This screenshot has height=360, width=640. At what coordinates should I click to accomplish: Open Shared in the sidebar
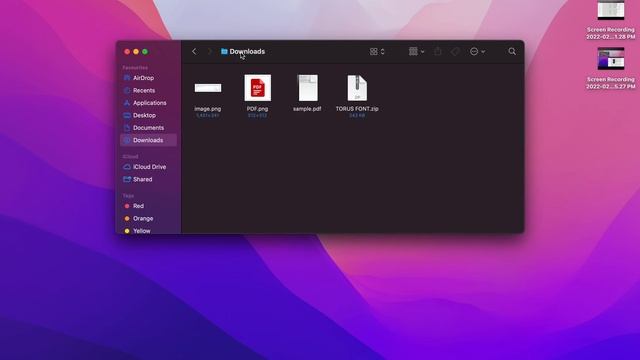point(148,179)
